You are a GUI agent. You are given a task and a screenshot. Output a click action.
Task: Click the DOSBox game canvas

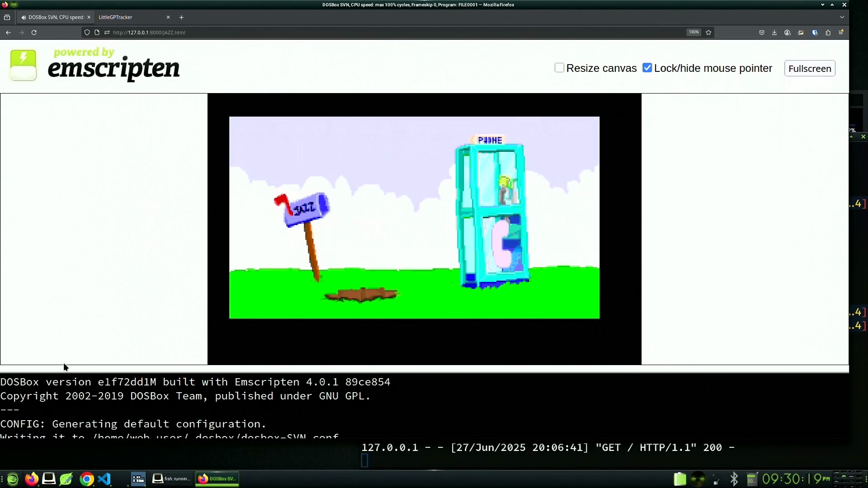click(x=424, y=229)
